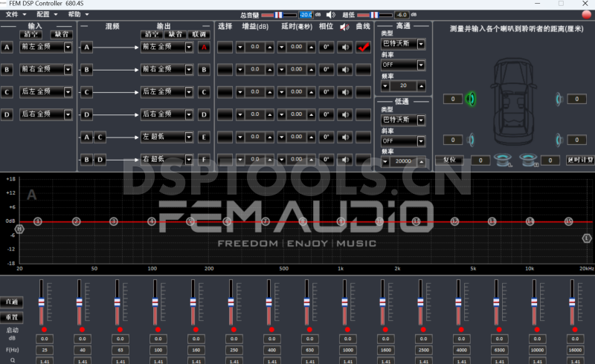Image resolution: width=595 pixels, height=364 pixels.
Task: Open output F dropdown 右超低
Action: 167,159
